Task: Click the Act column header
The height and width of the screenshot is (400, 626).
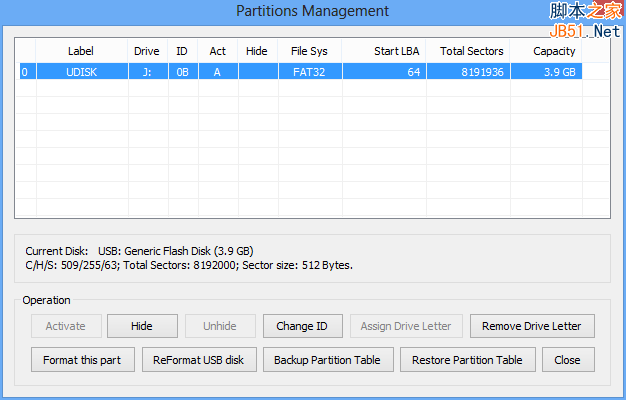Action: [217, 51]
